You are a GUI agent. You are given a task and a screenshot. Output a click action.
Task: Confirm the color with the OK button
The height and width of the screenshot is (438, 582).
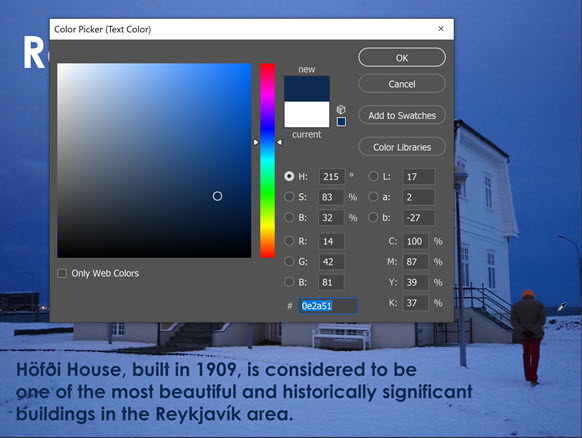(x=402, y=58)
